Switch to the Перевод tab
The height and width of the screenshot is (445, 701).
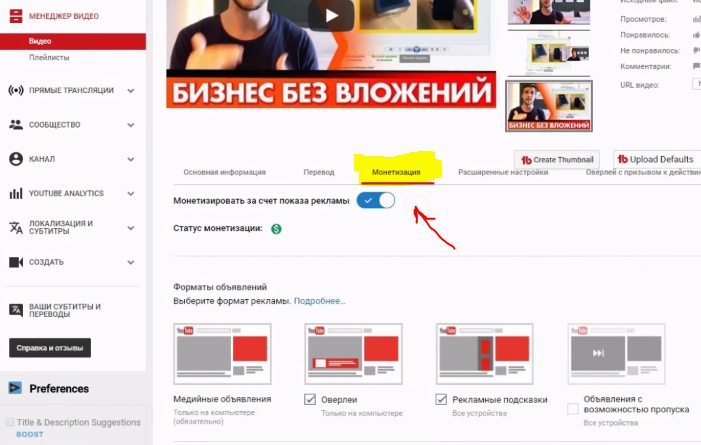319,172
